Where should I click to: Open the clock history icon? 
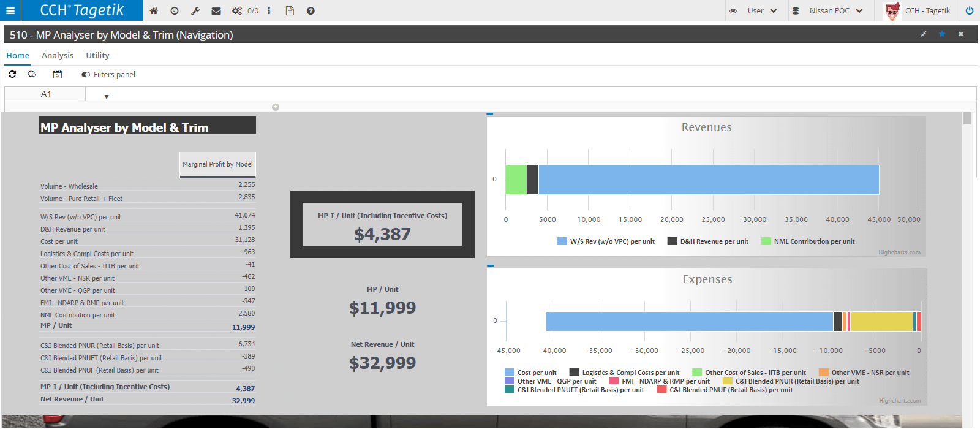coord(175,11)
